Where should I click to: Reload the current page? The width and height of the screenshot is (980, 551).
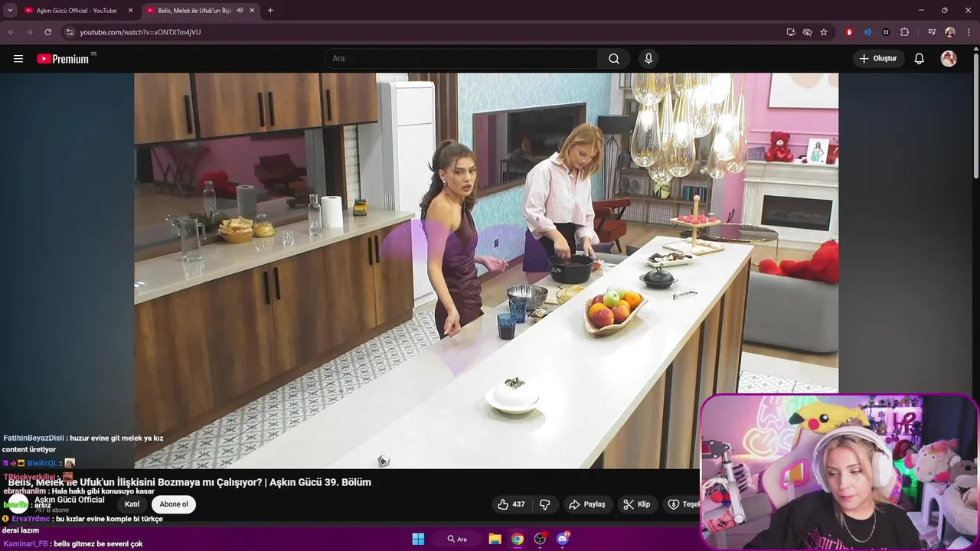click(47, 32)
